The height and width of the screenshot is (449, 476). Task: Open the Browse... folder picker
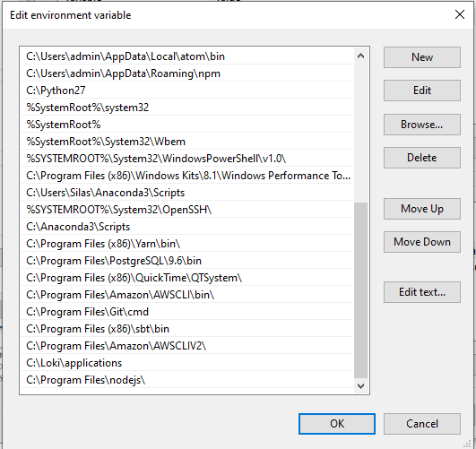click(422, 125)
